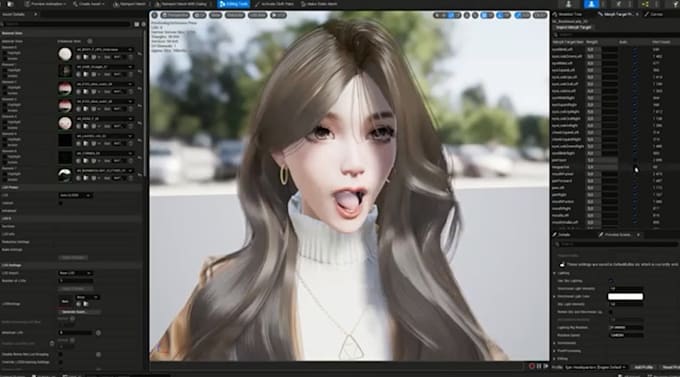Open the preview scene Profile dropdown

point(595,367)
